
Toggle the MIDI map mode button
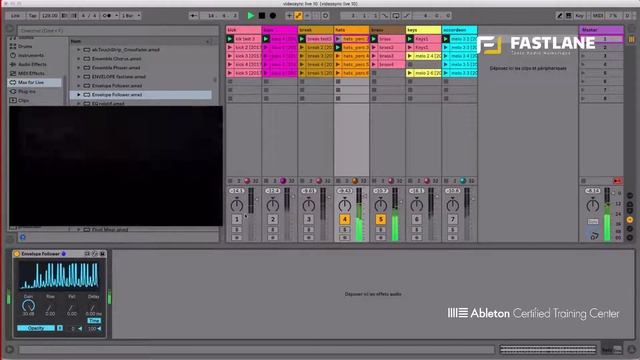coord(598,16)
